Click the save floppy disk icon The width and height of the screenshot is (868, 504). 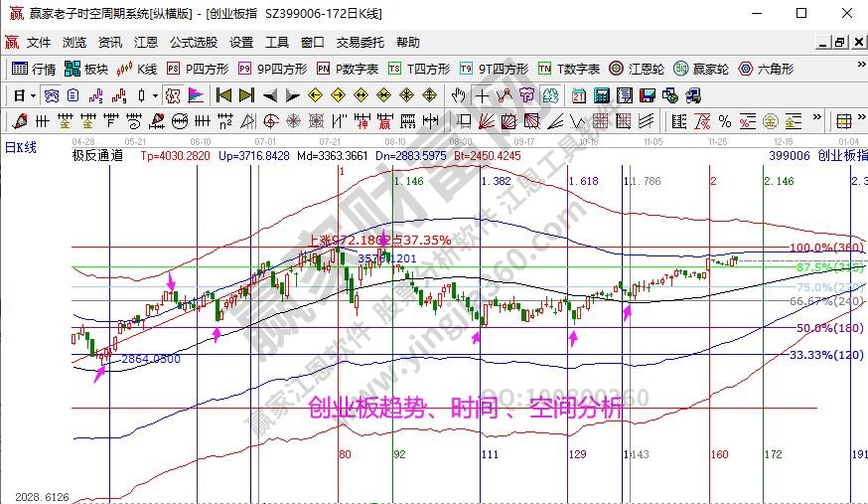pos(647,95)
